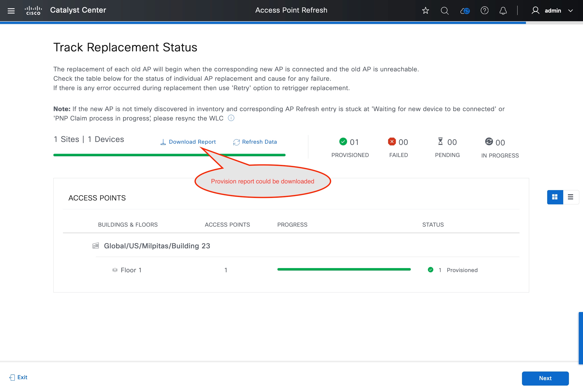This screenshot has width=583, height=392.
Task: Click the Floor 1 green progress bar
Action: [x=344, y=269]
